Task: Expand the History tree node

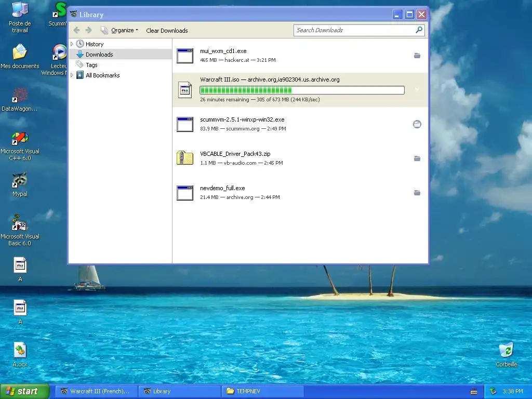Action: [72, 44]
